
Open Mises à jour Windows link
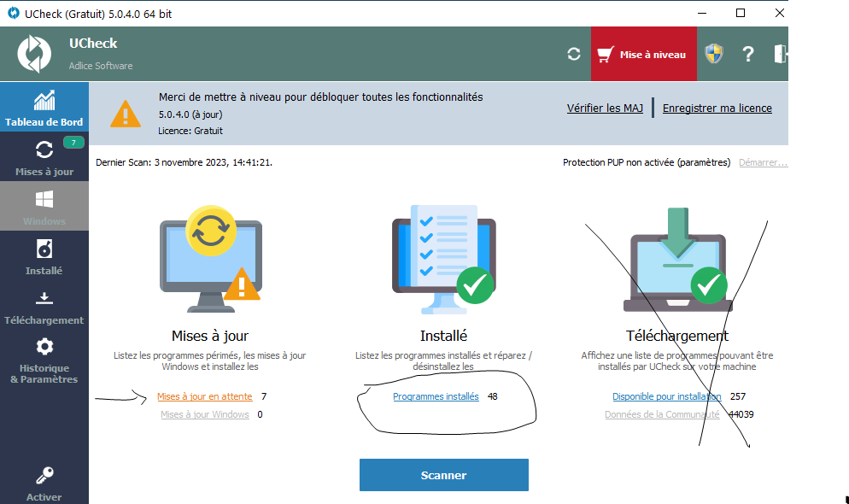coord(205,414)
